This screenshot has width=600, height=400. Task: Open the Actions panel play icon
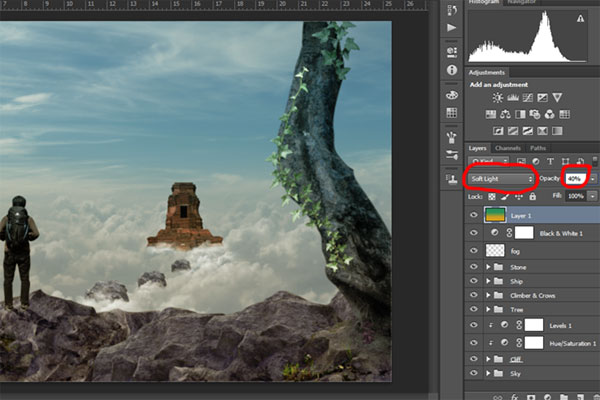pos(452,27)
